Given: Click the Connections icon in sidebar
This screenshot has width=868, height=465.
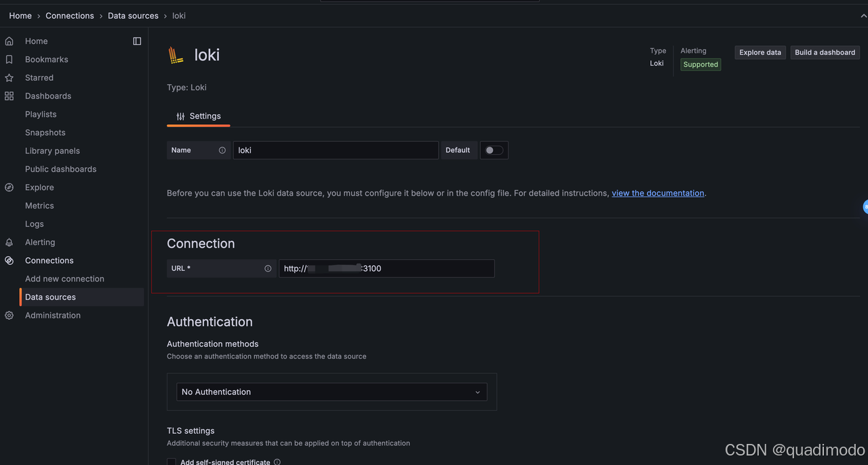Looking at the screenshot, I should tap(9, 261).
